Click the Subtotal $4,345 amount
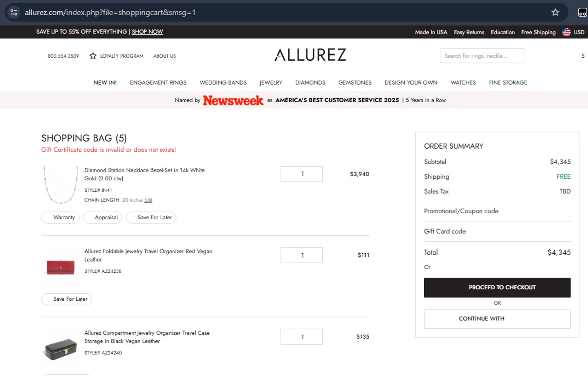 tap(560, 162)
